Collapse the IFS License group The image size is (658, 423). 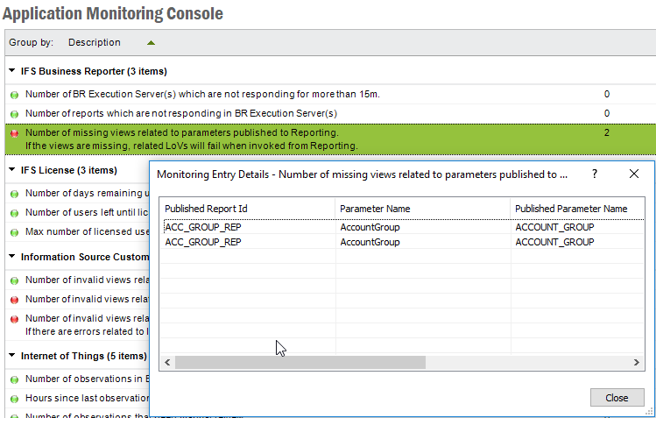pos(12,171)
